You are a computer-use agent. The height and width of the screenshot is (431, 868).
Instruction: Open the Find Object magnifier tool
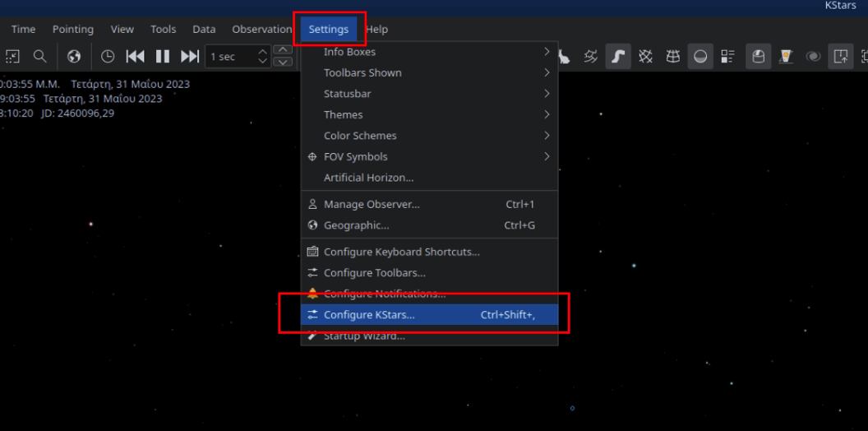39,57
